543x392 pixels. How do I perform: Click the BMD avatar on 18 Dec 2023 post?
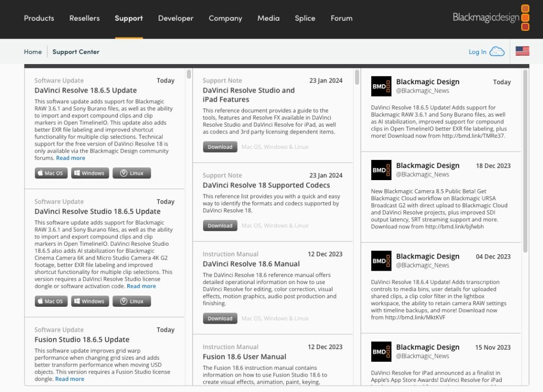click(x=381, y=170)
